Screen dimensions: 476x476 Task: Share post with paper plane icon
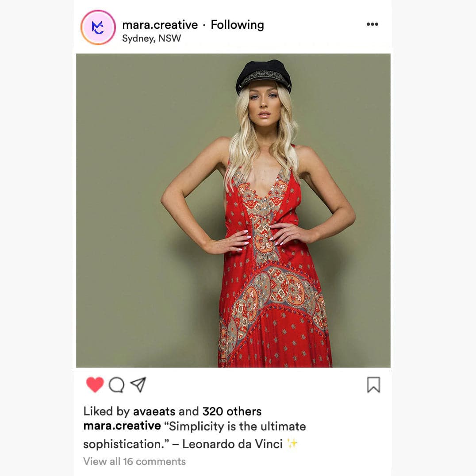(138, 384)
